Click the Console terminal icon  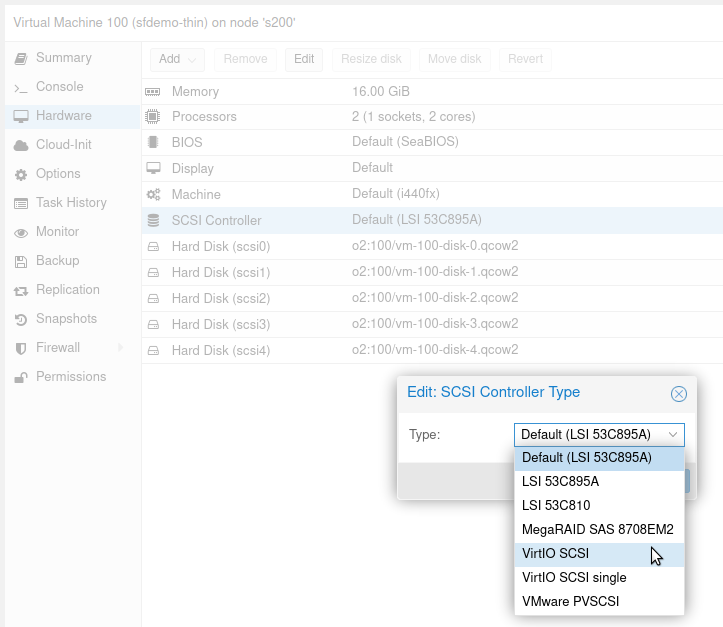click(x=21, y=88)
